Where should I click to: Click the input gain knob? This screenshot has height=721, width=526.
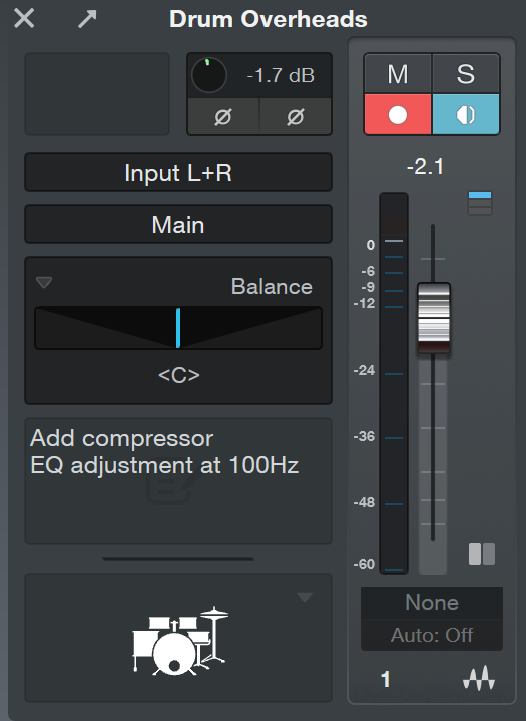point(209,75)
